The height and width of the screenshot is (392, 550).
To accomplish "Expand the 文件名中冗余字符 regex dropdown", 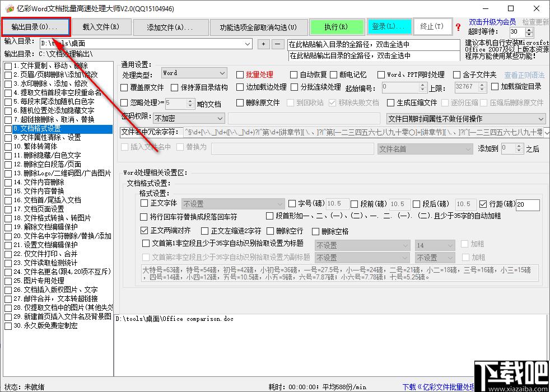I will (547, 132).
